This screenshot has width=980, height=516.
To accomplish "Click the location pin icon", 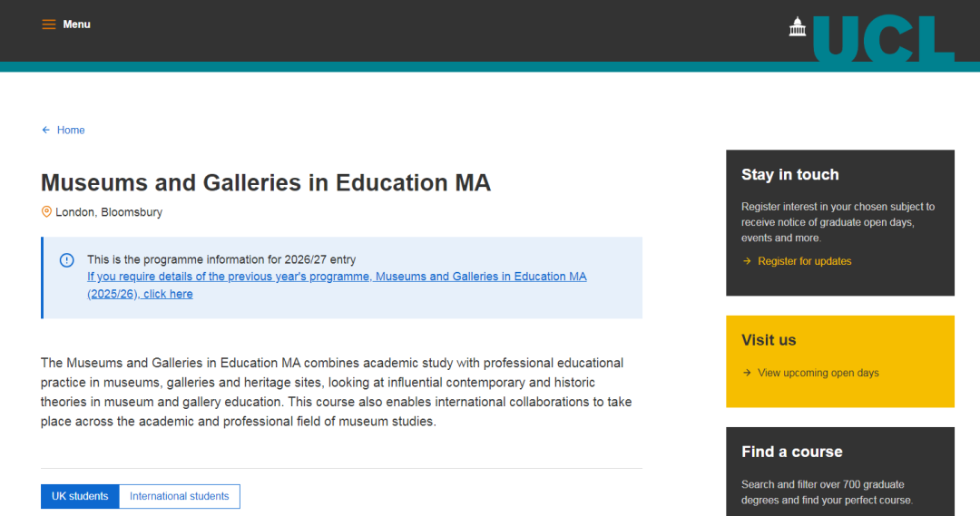I will click(46, 212).
